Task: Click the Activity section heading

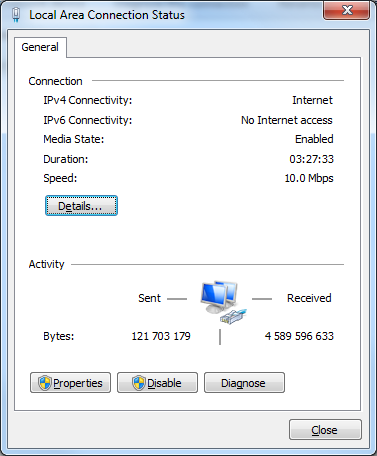Action: (x=46, y=264)
